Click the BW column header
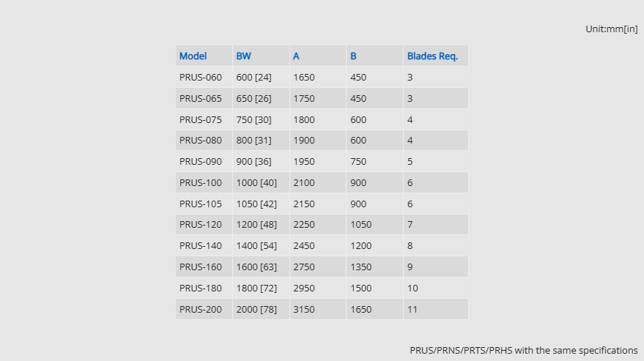Screen dimensions: 644x361 click(x=243, y=56)
